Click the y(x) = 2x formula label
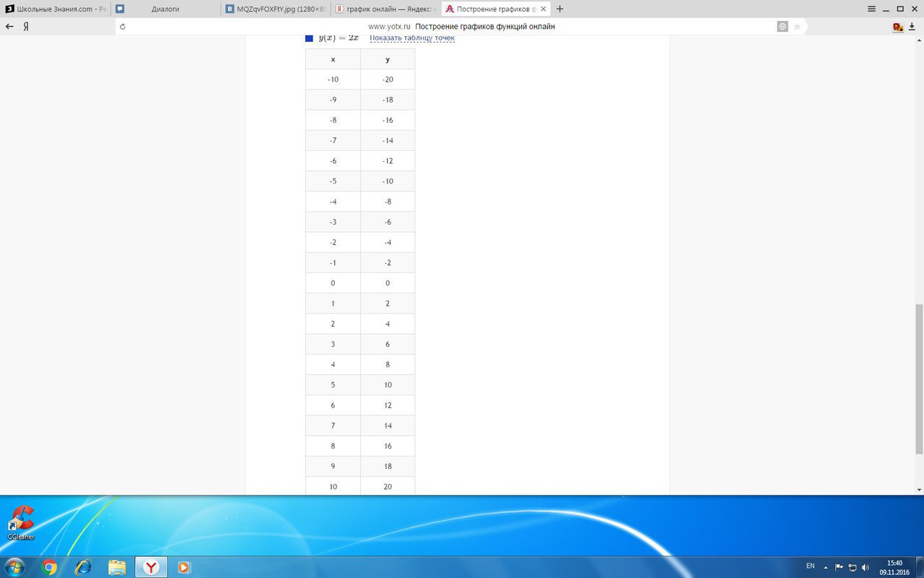The image size is (924, 578). [339, 38]
